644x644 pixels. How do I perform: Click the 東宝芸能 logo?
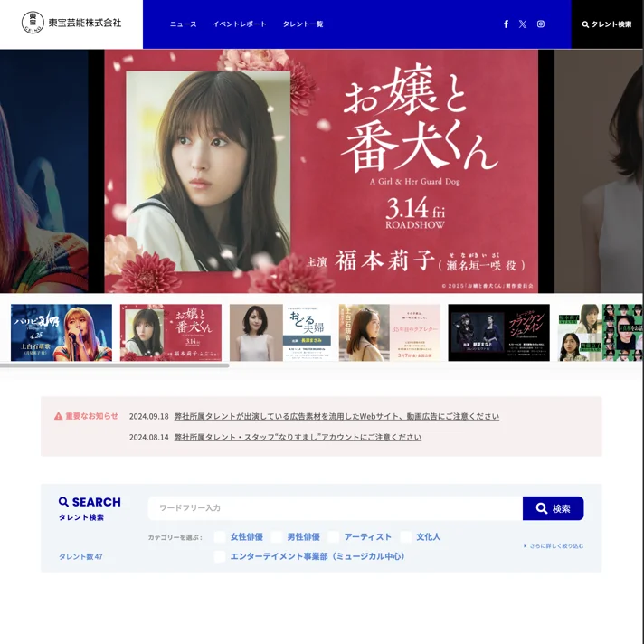click(71, 23)
